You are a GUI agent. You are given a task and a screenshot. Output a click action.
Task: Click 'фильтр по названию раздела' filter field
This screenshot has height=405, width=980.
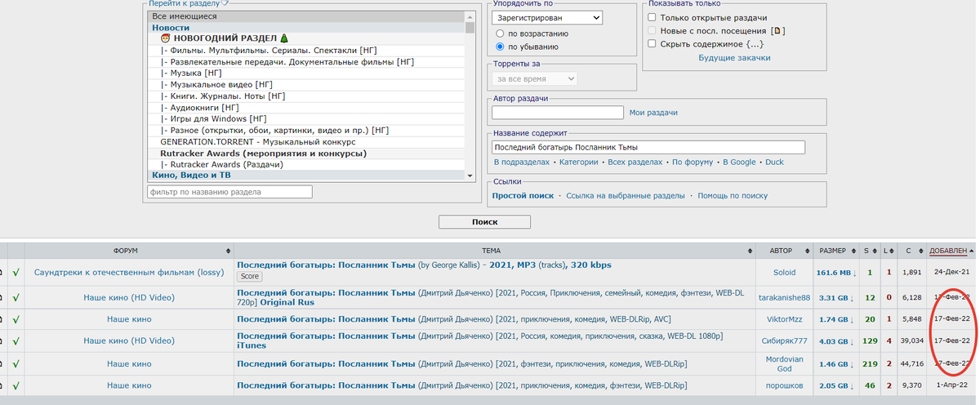[x=229, y=192]
